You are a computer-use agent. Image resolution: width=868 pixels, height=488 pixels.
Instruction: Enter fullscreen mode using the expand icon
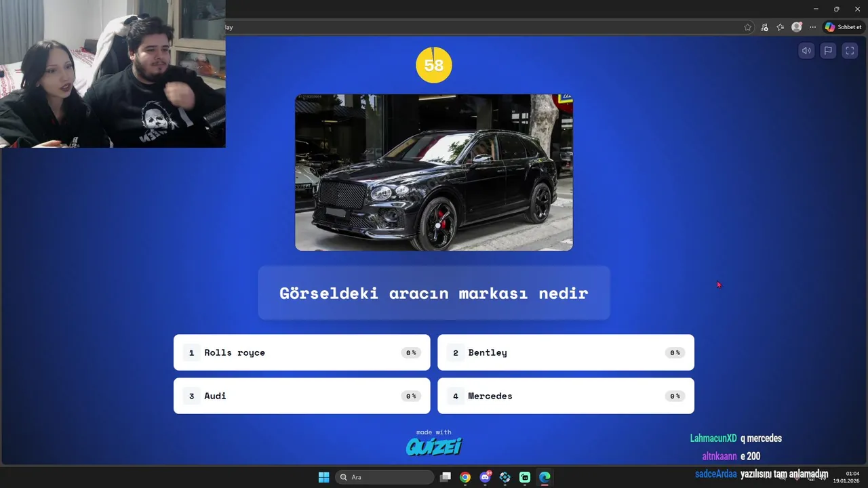[850, 51]
